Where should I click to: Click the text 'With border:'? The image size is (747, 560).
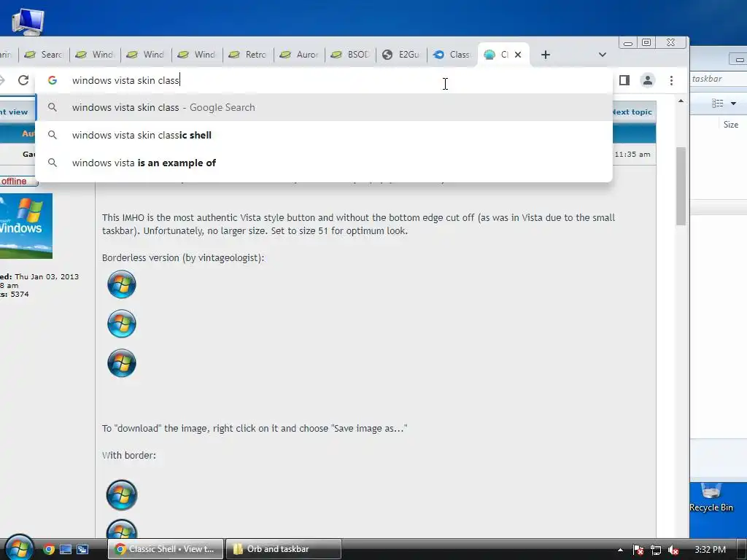(128, 455)
